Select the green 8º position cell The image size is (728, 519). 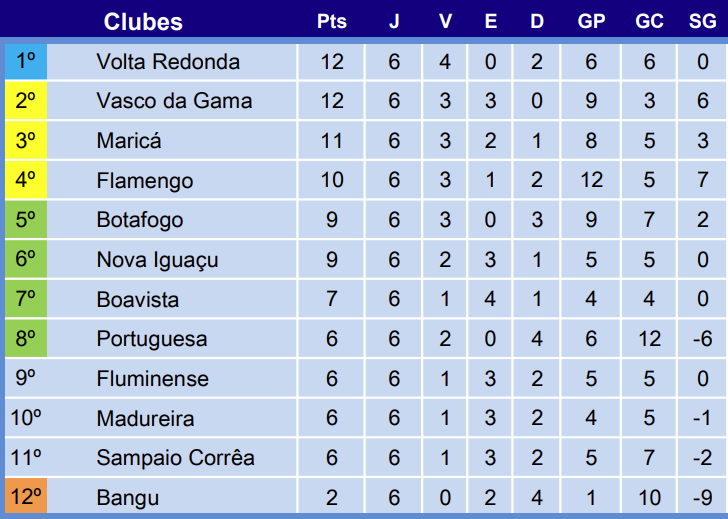pyautogui.click(x=26, y=339)
